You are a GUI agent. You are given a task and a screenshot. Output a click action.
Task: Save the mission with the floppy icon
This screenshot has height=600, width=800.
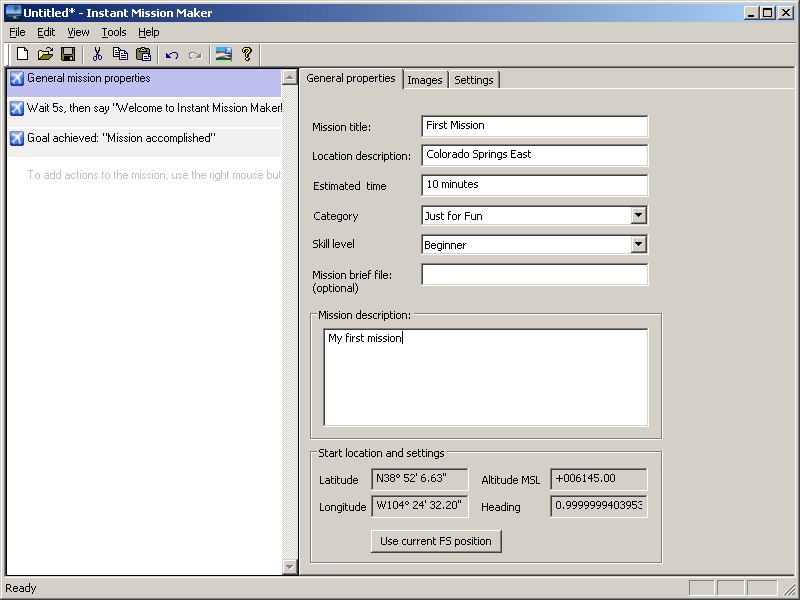click(x=68, y=54)
